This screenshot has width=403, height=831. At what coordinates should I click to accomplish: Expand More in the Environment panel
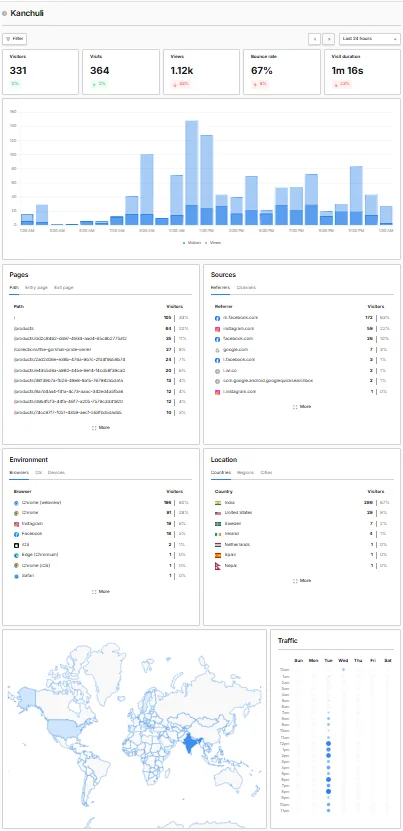[x=101, y=591]
